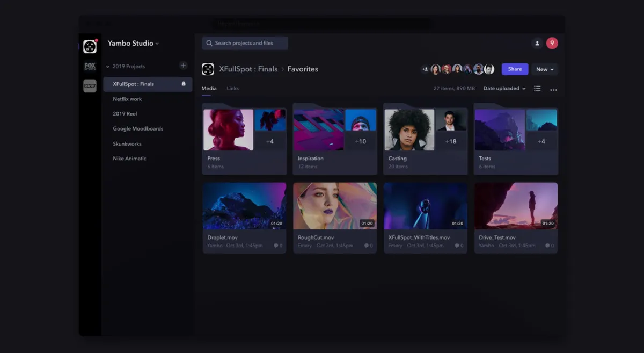Click the +4 overlay on Tests folder

click(541, 141)
